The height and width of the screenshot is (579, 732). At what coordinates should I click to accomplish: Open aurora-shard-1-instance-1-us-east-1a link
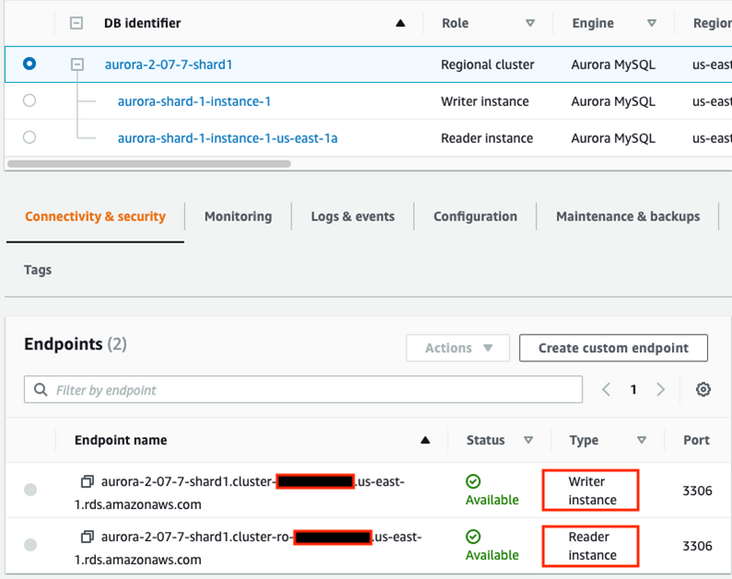click(x=227, y=138)
